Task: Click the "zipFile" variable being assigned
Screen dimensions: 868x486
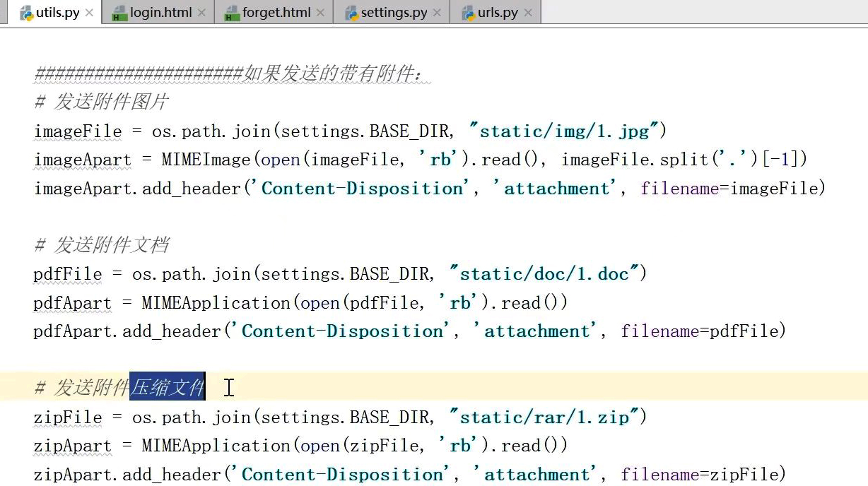Action: [68, 417]
